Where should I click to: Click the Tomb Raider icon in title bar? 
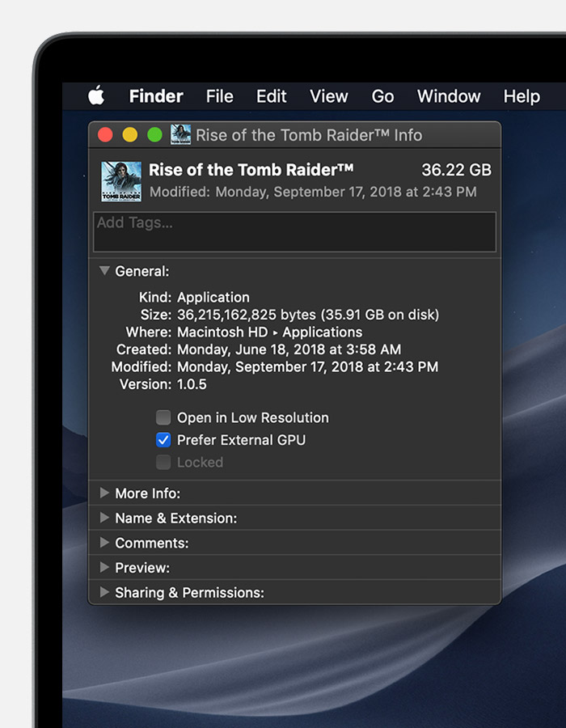pyautogui.click(x=180, y=134)
